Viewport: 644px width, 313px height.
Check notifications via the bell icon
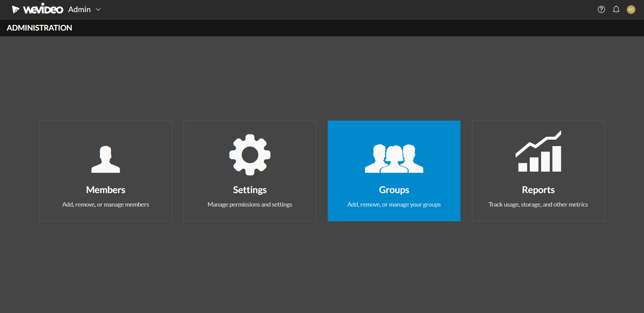pyautogui.click(x=616, y=9)
